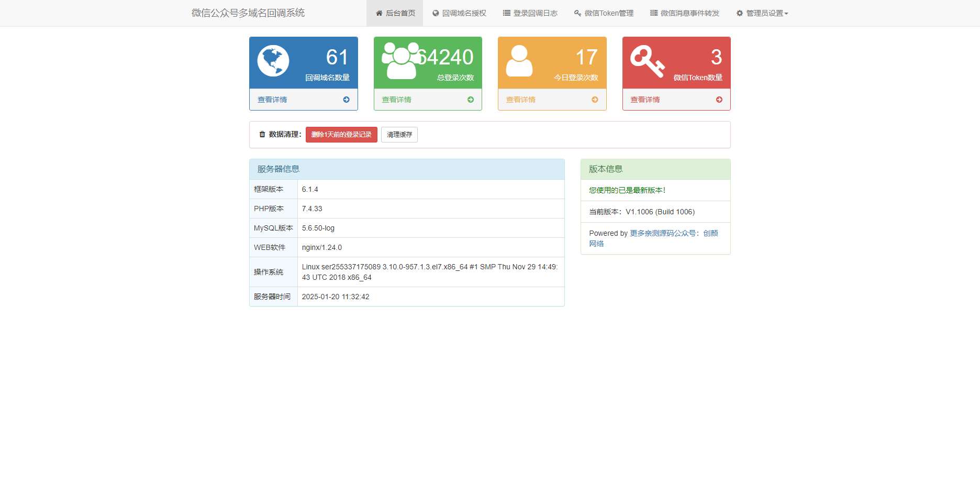Click the 数据清理 label text
This screenshot has width=980, height=503.
pyautogui.click(x=285, y=135)
